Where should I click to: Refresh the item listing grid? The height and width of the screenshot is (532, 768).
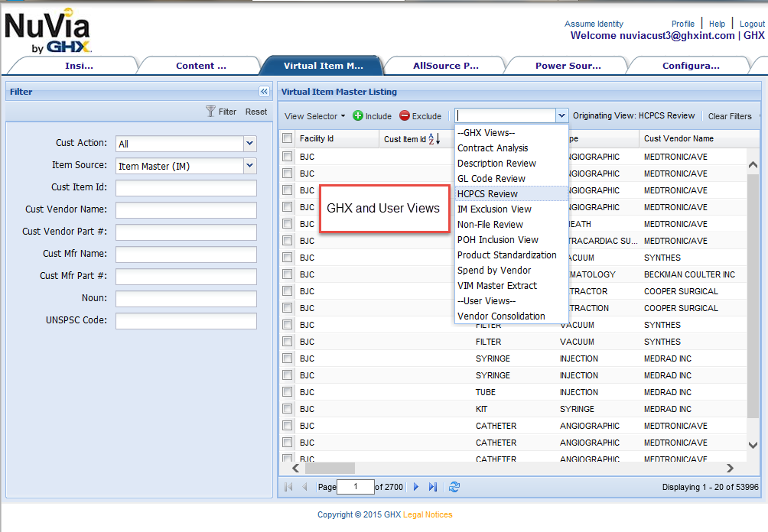pyautogui.click(x=454, y=486)
